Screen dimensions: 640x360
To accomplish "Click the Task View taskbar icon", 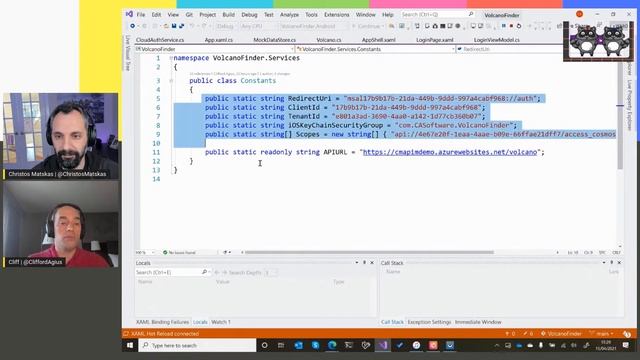I will (x=281, y=345).
